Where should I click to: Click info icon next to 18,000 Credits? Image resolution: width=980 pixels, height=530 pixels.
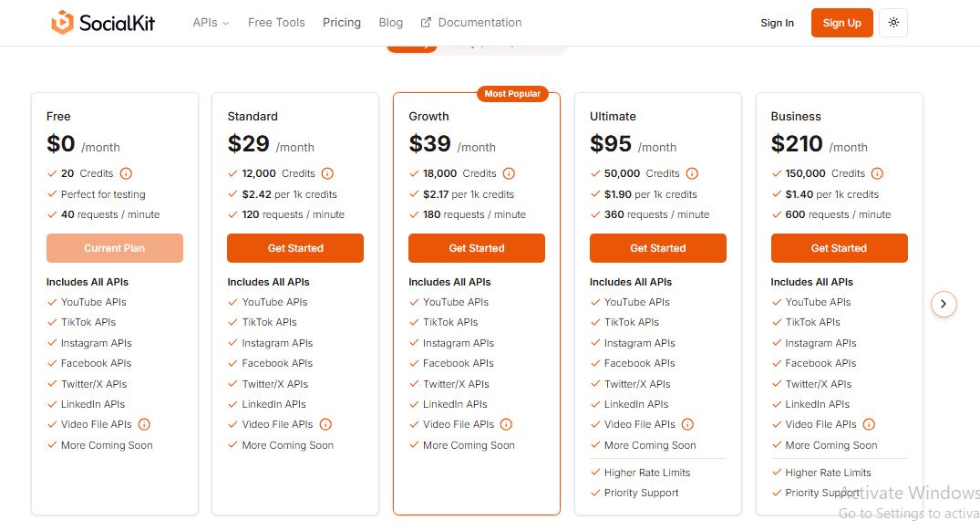(509, 173)
